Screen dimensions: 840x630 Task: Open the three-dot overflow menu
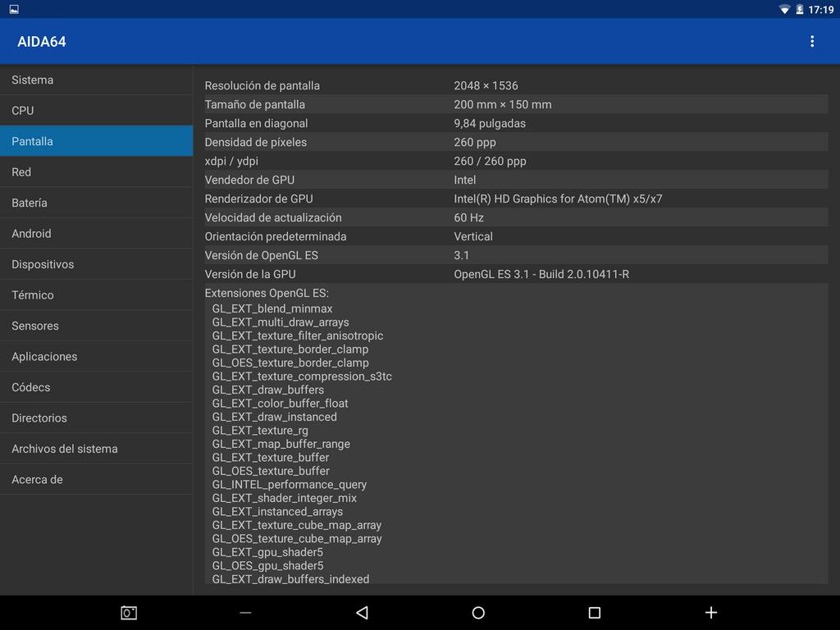point(812,42)
